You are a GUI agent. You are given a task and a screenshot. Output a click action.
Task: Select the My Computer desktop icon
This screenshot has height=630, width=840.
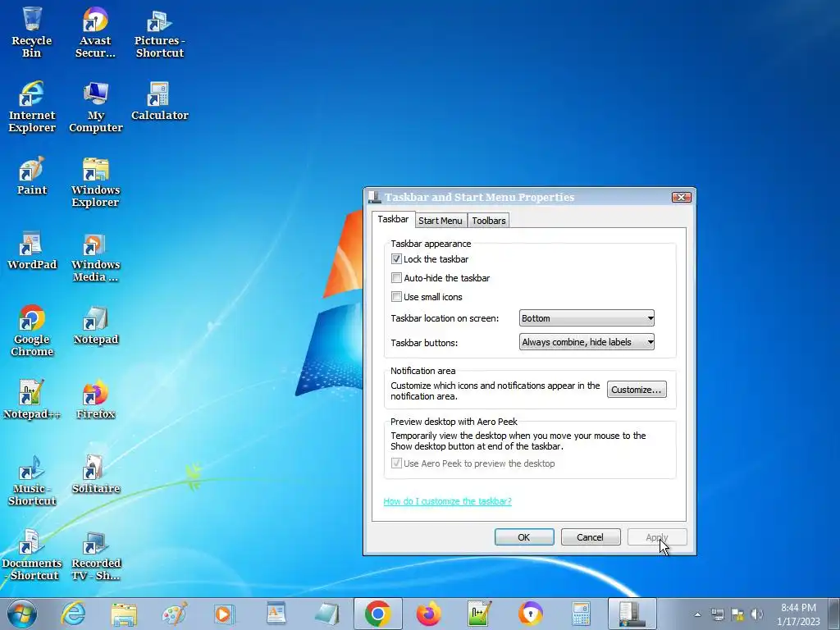(95, 107)
